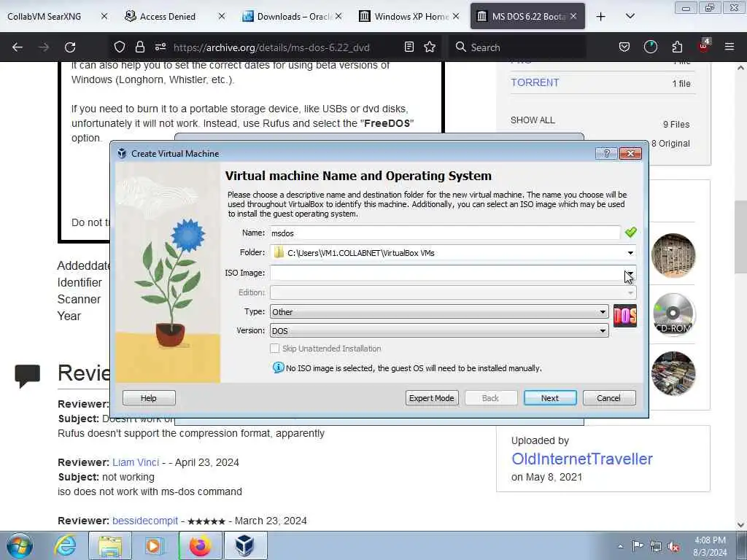
Task: Open the bottom circular collection thumbnail
Action: (x=673, y=373)
